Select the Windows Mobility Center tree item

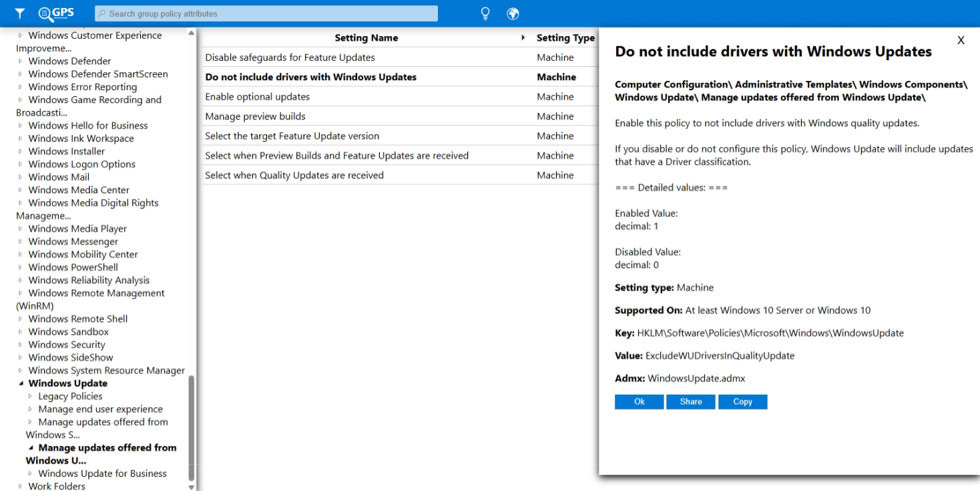(83, 255)
